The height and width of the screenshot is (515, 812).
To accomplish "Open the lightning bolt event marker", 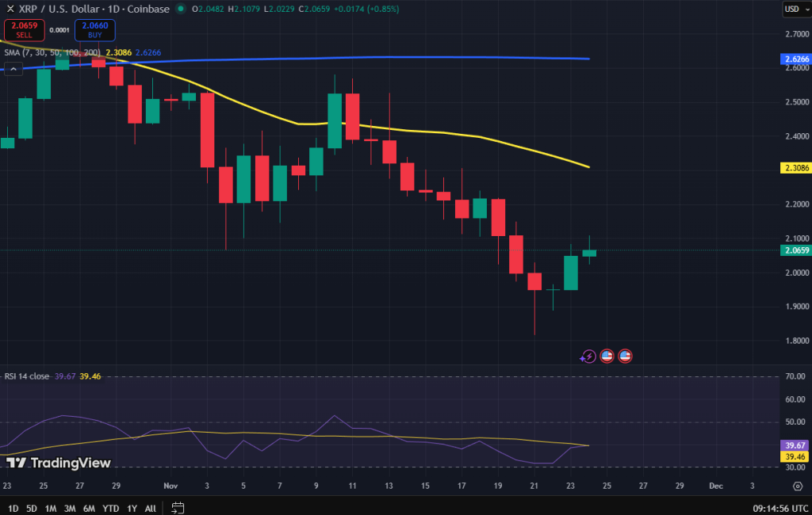I will click(x=588, y=357).
